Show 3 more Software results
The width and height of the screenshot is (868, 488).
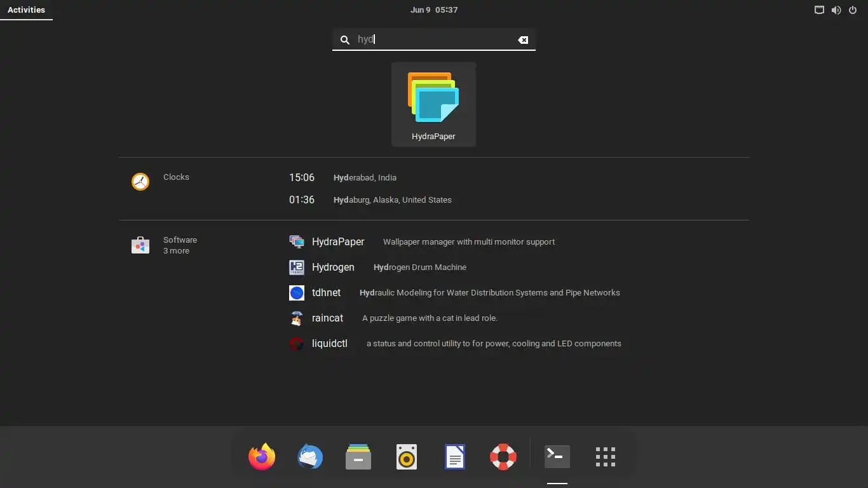click(176, 250)
